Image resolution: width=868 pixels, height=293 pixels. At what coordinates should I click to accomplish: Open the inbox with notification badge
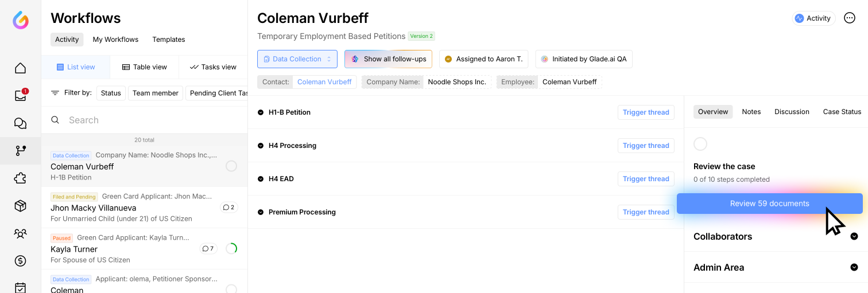pos(20,96)
